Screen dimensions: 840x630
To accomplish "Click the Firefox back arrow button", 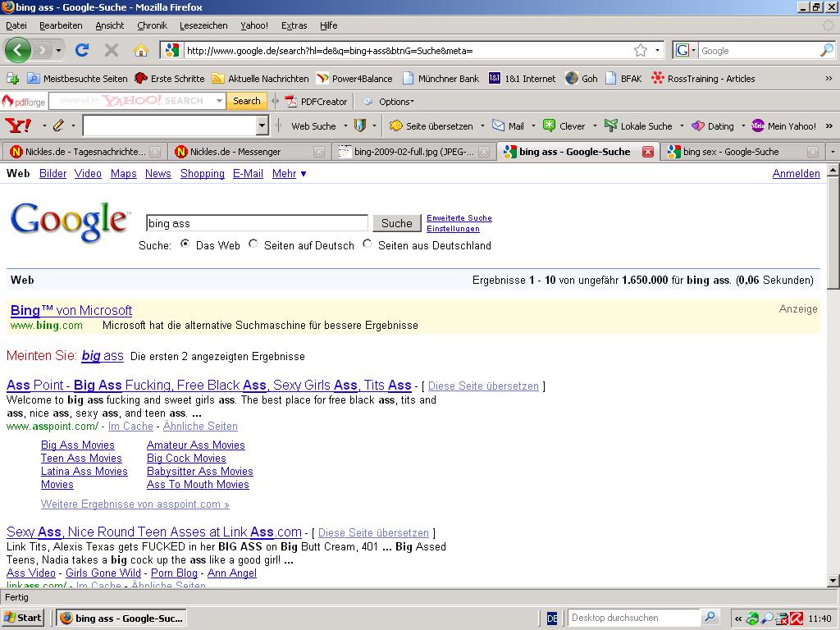I will (17, 50).
